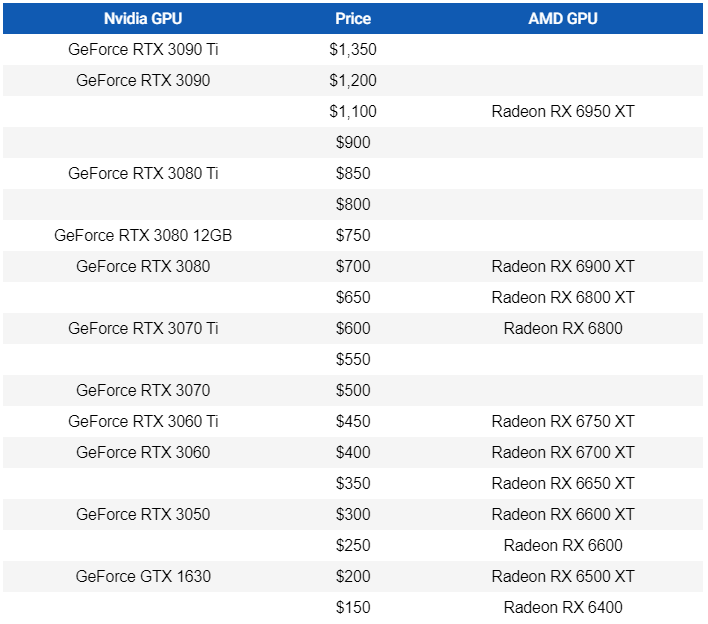Select the GeForce GTX 1630 cell

coord(143,576)
